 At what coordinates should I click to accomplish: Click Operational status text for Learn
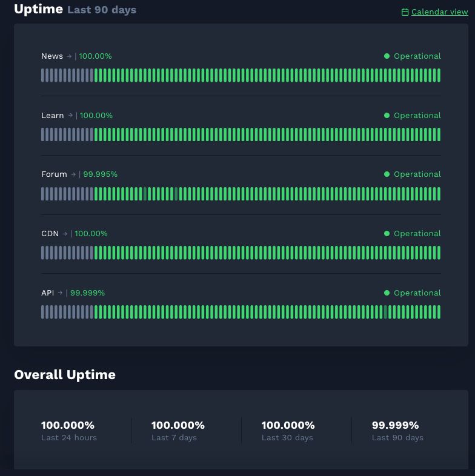[417, 115]
